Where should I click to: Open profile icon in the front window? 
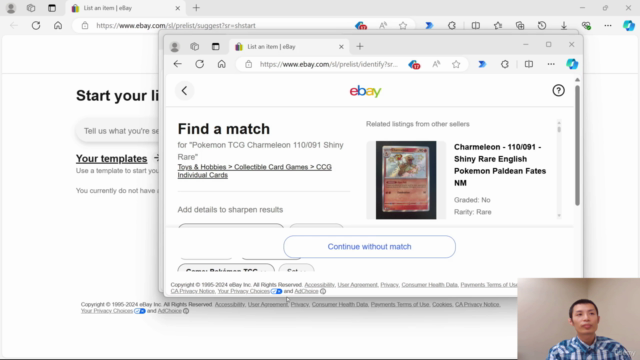(x=175, y=47)
